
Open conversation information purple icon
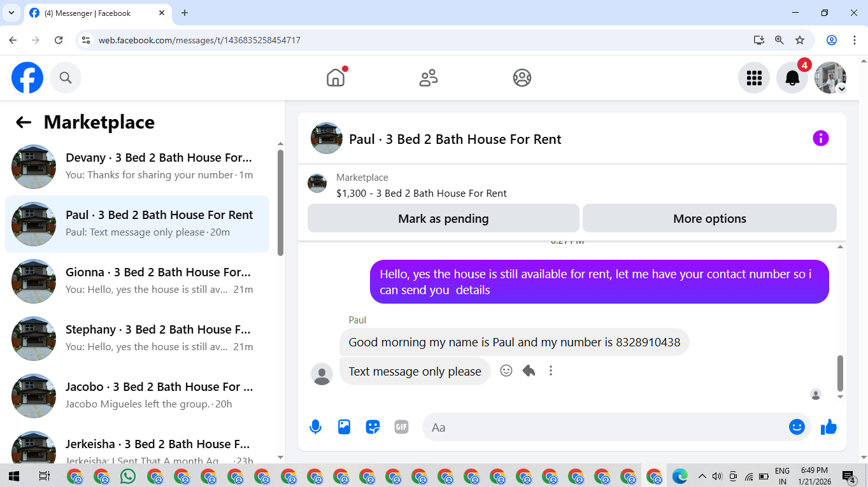[x=821, y=138]
